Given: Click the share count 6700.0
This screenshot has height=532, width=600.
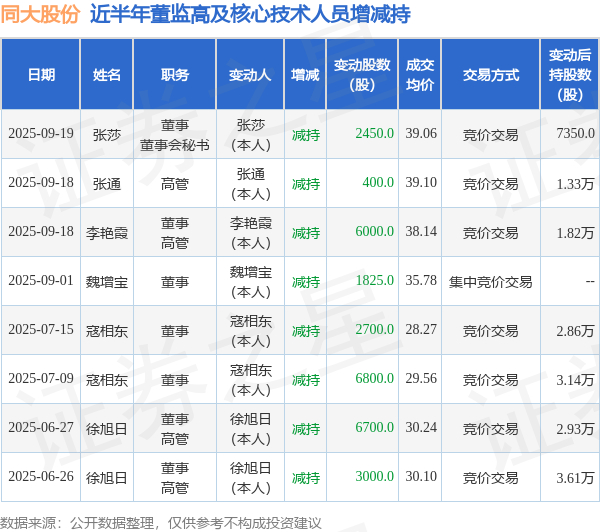Looking at the screenshot, I should tap(374, 428).
